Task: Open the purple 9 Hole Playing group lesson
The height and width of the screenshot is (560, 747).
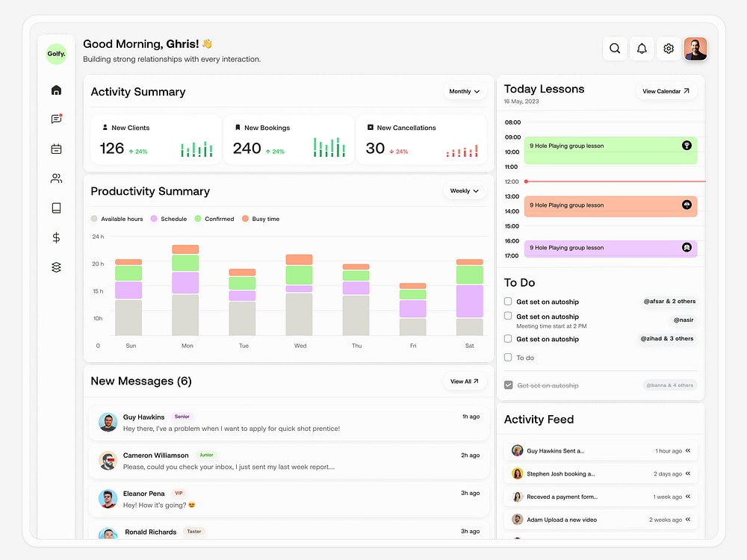Action: click(x=611, y=249)
